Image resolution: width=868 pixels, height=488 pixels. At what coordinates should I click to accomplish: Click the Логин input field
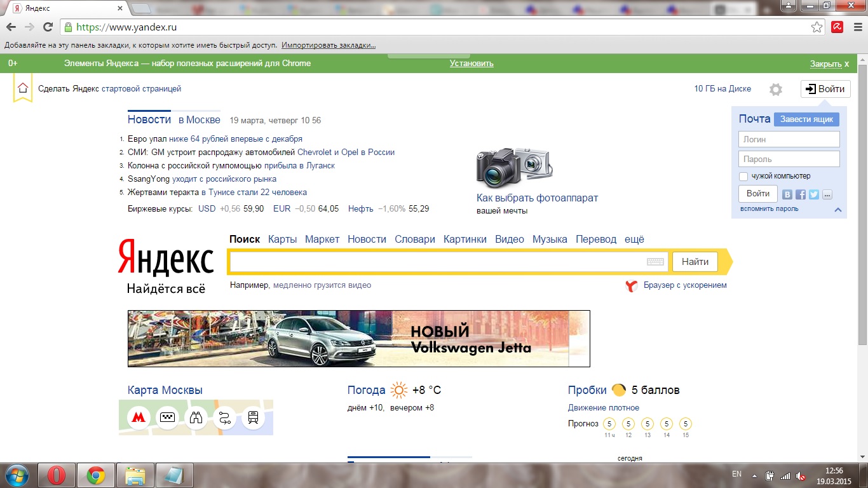click(x=789, y=139)
